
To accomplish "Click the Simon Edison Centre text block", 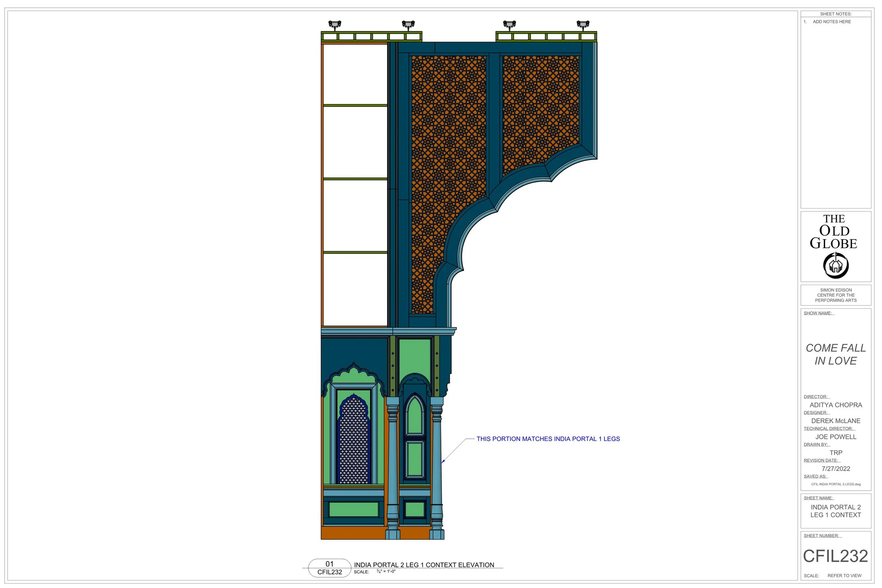I will coord(835,295).
